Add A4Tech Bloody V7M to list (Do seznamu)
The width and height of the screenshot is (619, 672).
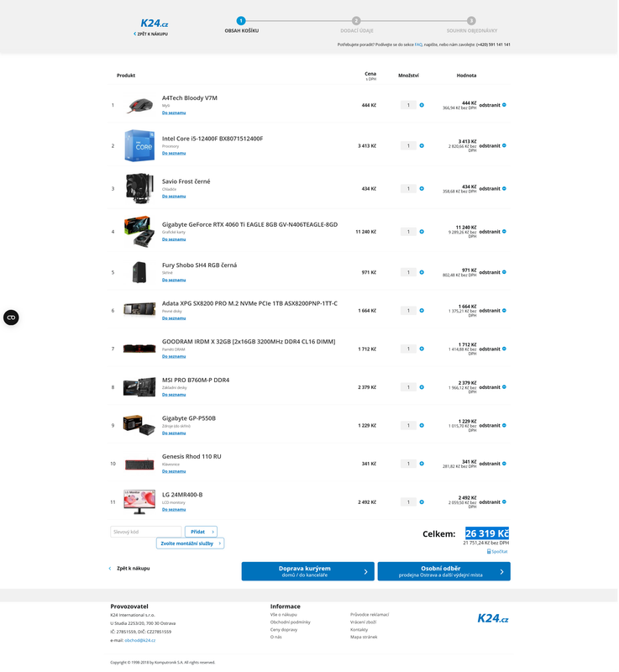(x=175, y=113)
